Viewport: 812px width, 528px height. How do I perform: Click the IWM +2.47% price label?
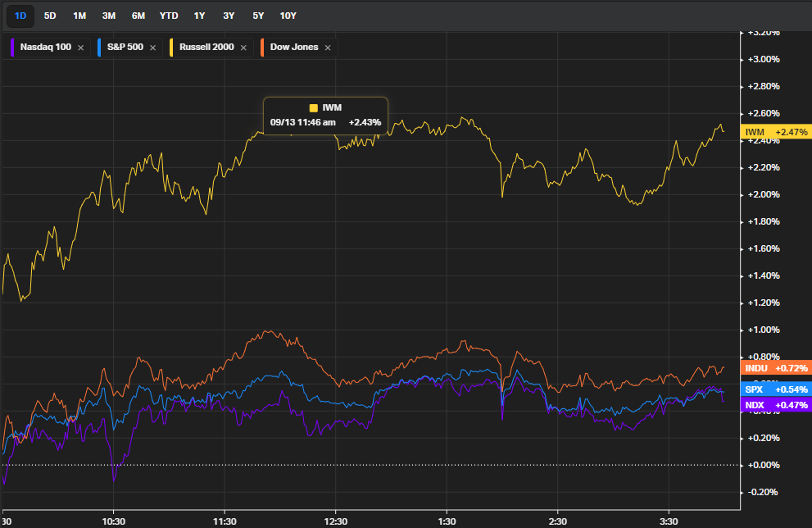pyautogui.click(x=774, y=132)
